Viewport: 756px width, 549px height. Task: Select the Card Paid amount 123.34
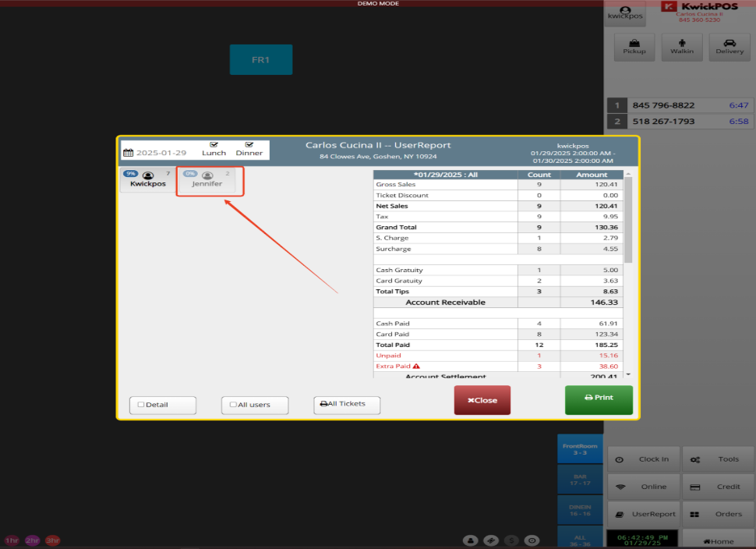[606, 335]
